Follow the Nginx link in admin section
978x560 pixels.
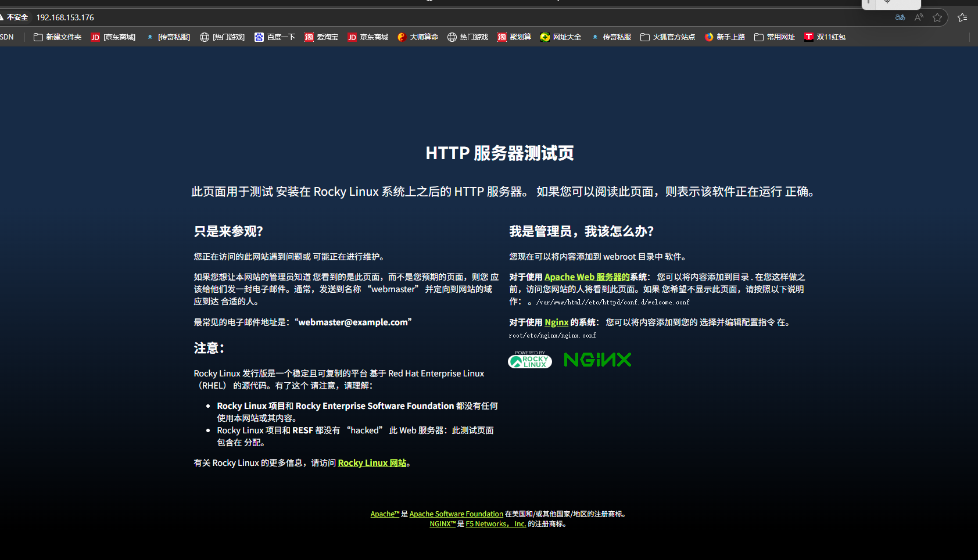[556, 322]
